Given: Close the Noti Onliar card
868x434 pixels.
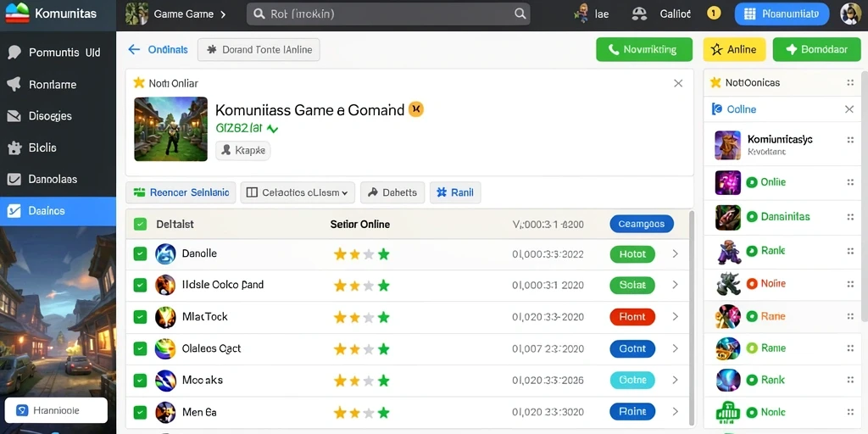Looking at the screenshot, I should 678,83.
